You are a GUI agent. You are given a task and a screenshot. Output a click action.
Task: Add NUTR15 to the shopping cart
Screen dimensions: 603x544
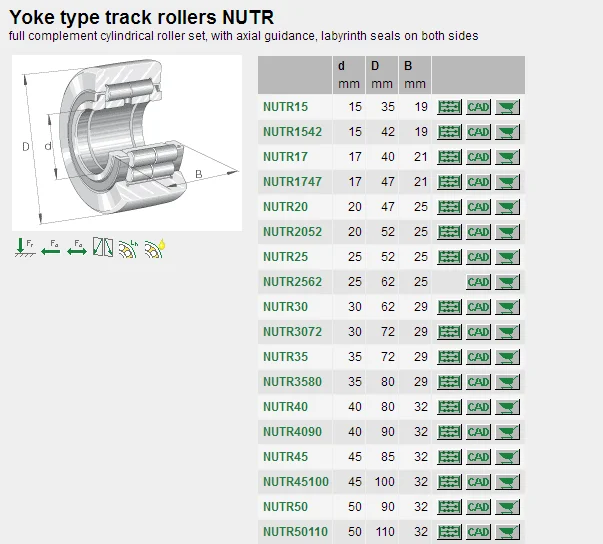(507, 107)
